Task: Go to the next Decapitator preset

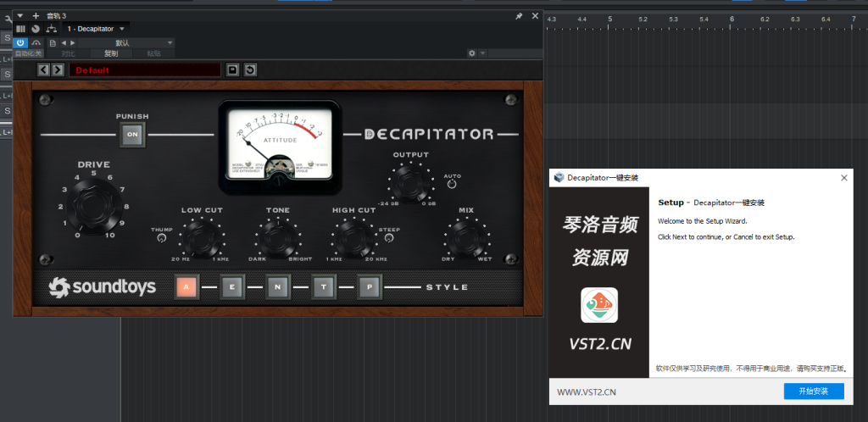Action: (57, 69)
